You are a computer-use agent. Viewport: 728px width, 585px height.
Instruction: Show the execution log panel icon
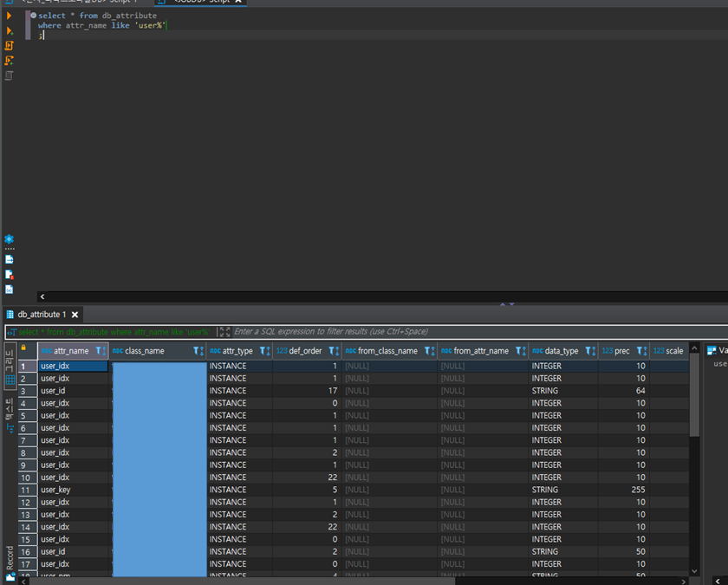coord(9,275)
